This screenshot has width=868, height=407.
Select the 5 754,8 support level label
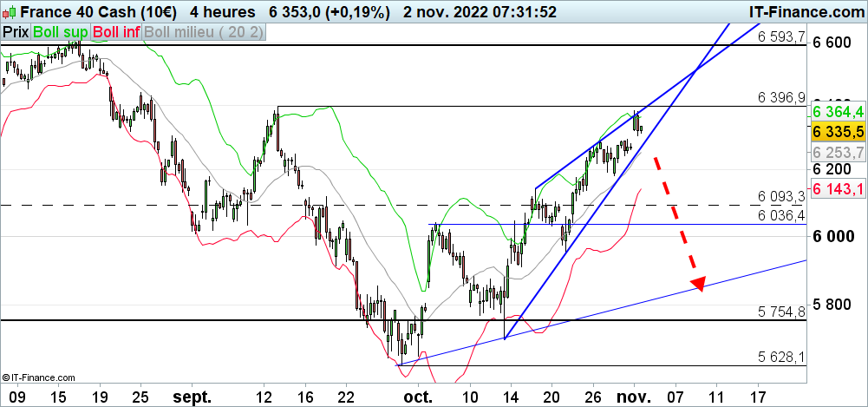coord(782,312)
